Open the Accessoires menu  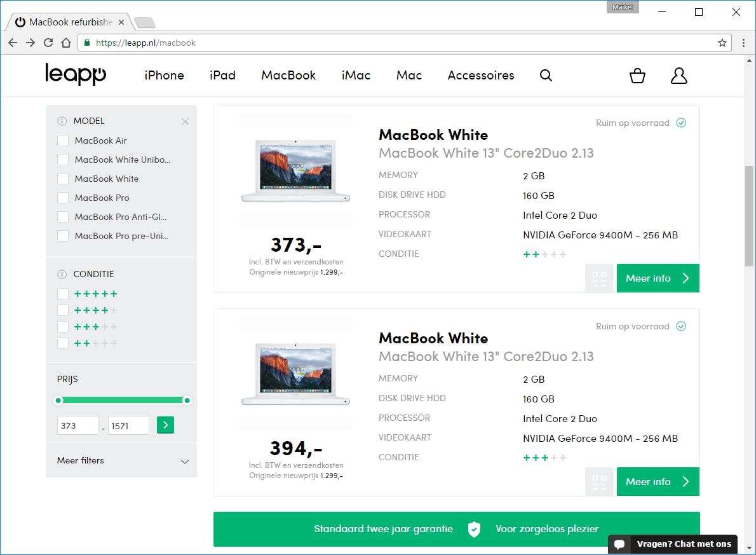click(481, 75)
